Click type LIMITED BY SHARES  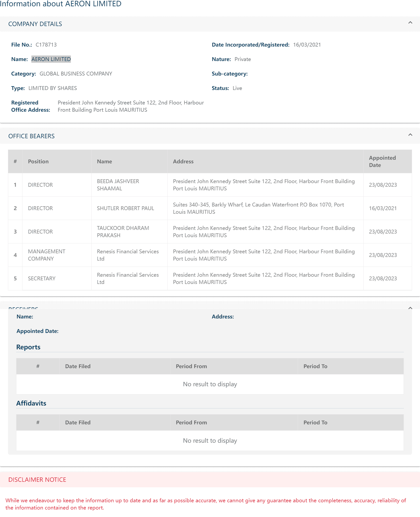[53, 88]
